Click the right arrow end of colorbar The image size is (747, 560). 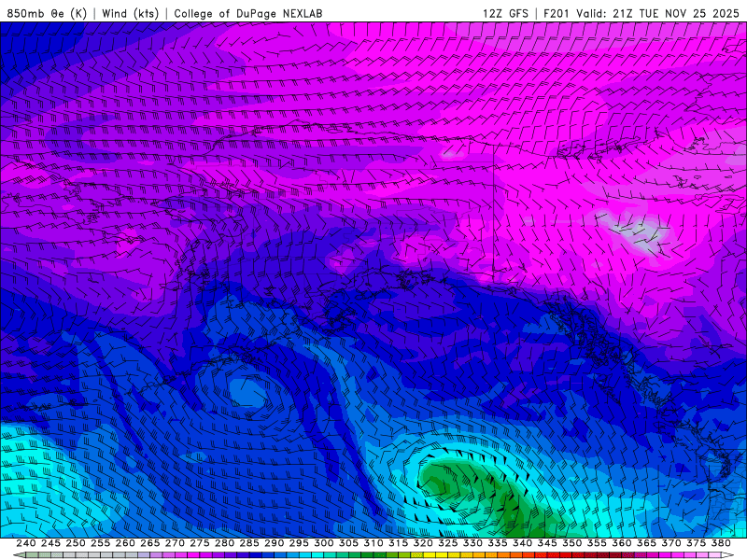coord(728,555)
